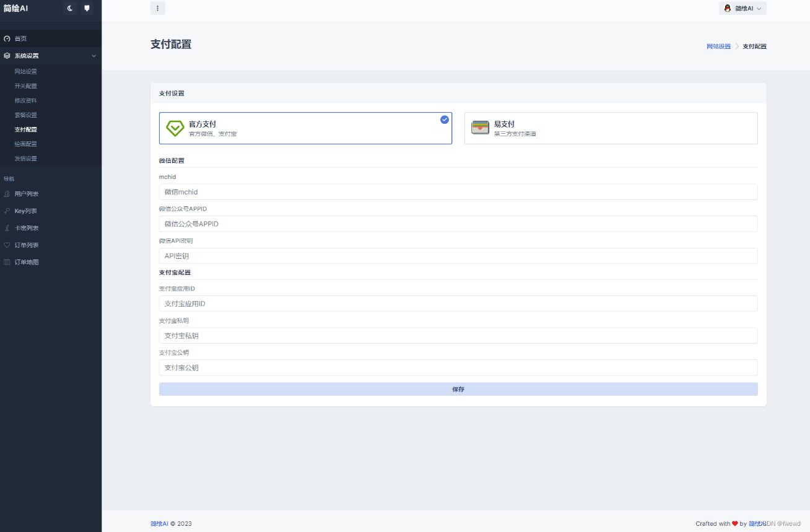Select the 易支付 payment method option
This screenshot has width=810, height=532.
(610, 128)
